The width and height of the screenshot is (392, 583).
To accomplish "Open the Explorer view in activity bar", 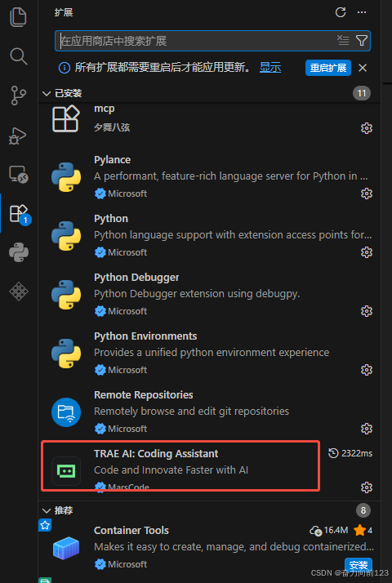I will 18,17.
